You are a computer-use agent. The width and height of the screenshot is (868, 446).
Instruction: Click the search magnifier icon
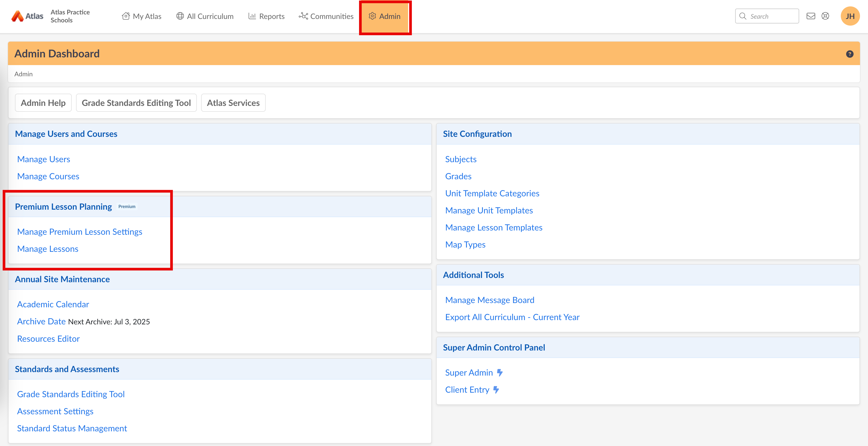coord(743,16)
